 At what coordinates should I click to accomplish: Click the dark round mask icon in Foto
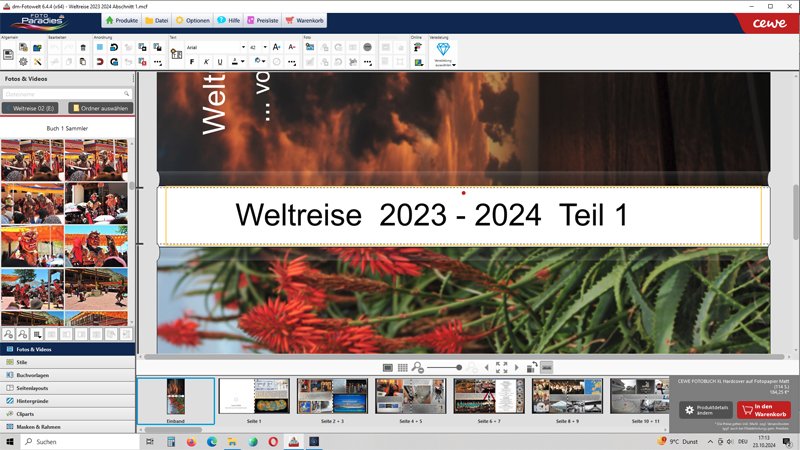tap(367, 47)
